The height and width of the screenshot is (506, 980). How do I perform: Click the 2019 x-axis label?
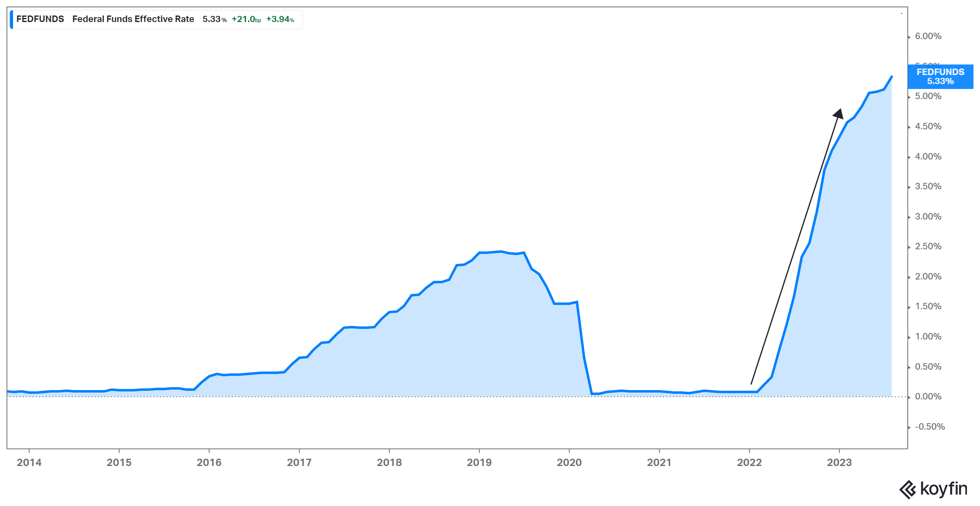pyautogui.click(x=479, y=462)
